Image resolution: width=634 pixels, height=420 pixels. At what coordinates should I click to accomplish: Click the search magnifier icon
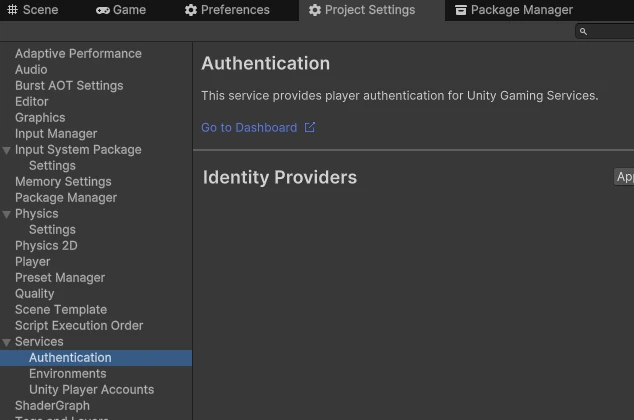coord(583,31)
